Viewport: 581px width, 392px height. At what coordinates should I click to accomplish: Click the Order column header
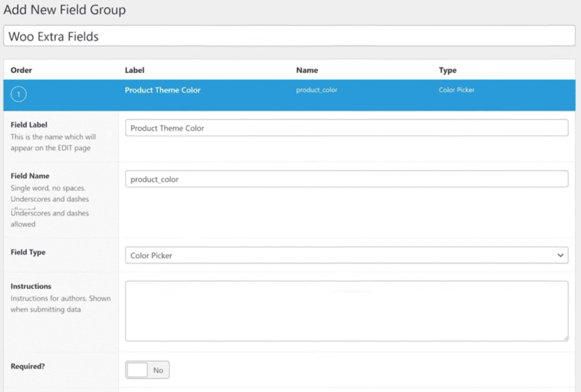22,70
